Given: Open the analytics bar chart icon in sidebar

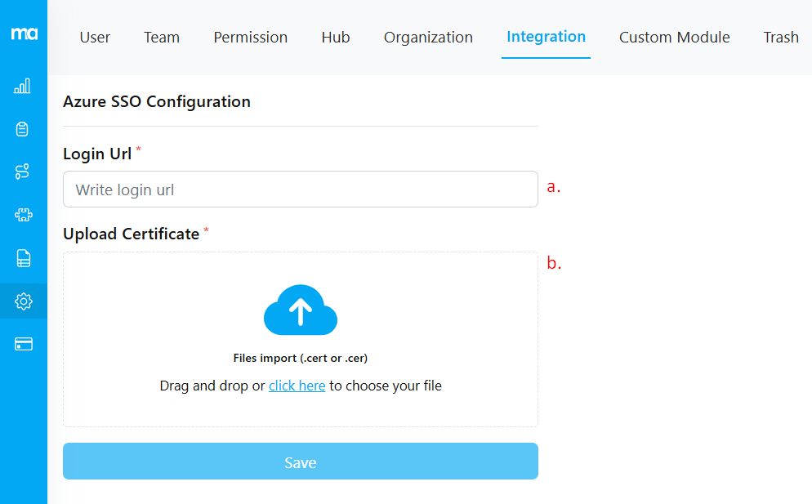Looking at the screenshot, I should 24,85.
